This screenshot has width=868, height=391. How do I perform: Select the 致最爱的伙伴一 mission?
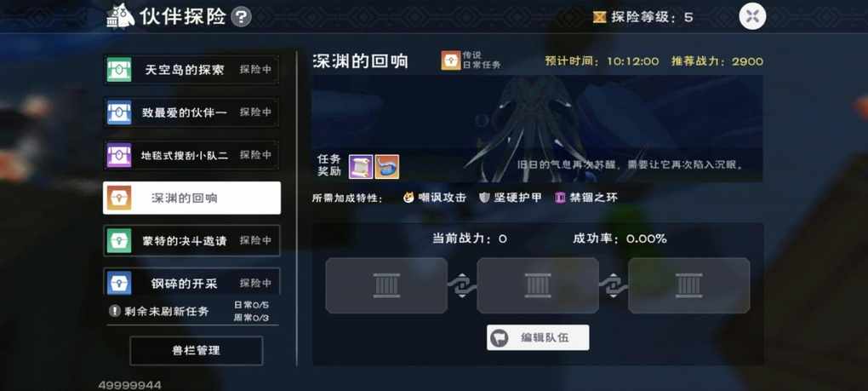(191, 112)
